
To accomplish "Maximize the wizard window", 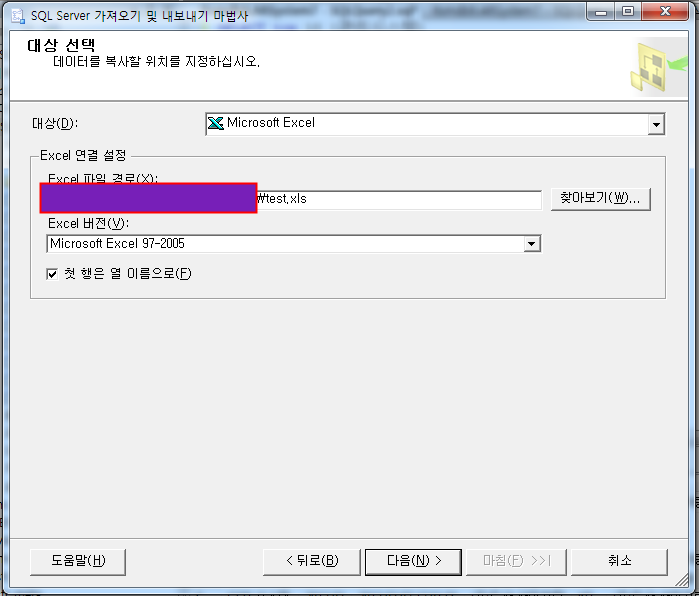I will coord(628,12).
